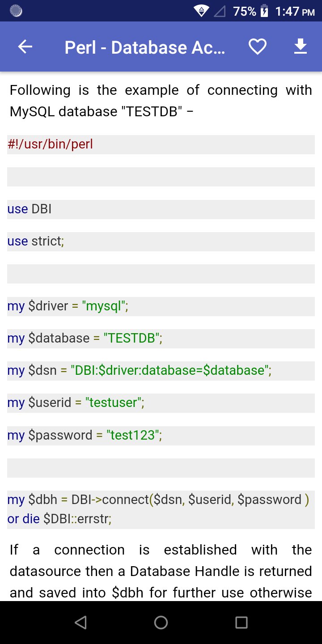The height and width of the screenshot is (644, 322).
Task: Tap the '#!/usr/bin/perl' code line
Action: coord(161,144)
